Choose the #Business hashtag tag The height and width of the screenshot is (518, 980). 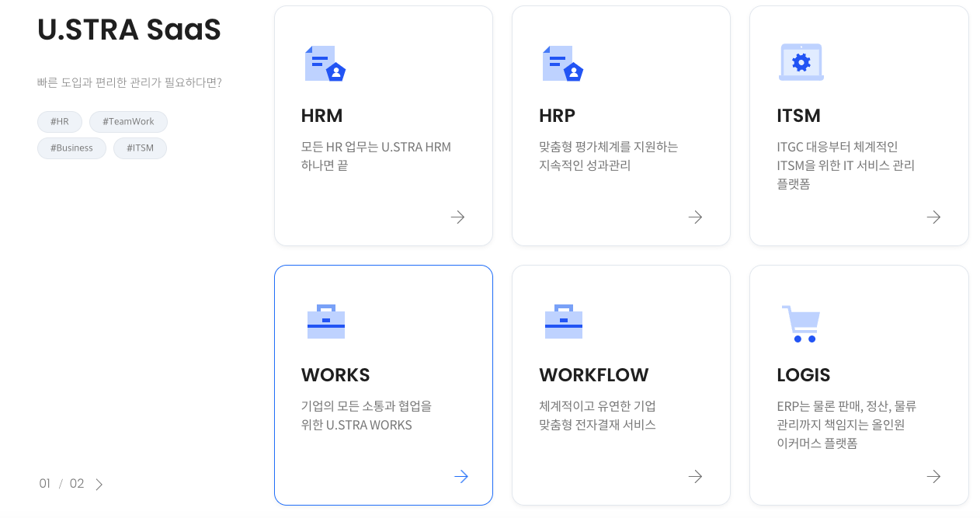coord(71,148)
